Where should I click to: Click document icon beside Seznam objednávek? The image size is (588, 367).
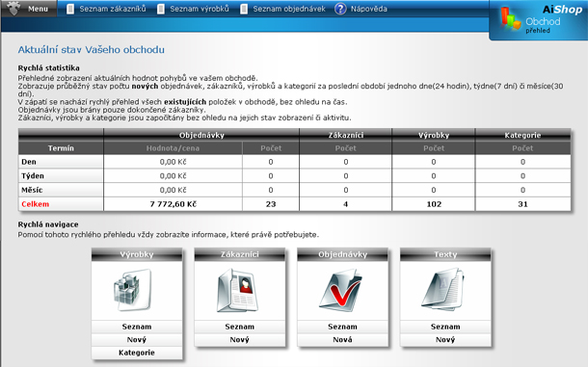tap(244, 9)
